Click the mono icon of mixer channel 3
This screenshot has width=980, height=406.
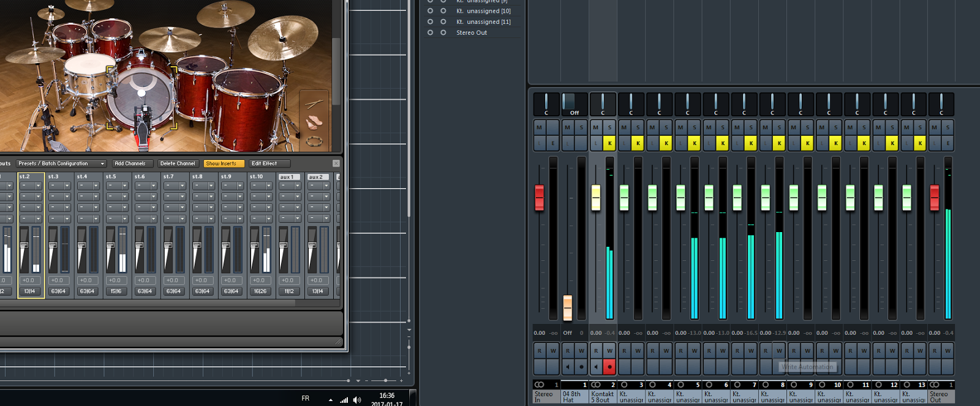(x=624, y=385)
